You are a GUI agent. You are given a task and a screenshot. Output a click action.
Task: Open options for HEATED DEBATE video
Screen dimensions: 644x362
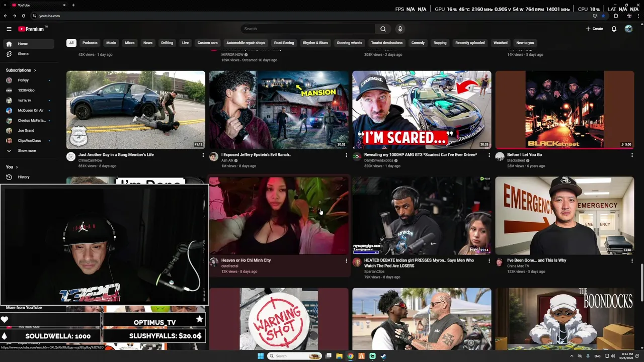[x=489, y=261]
